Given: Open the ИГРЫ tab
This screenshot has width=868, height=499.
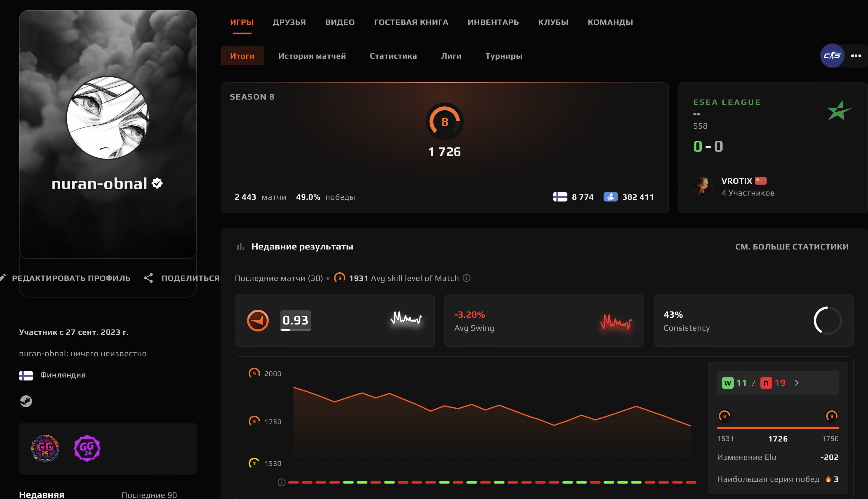Looking at the screenshot, I should tap(242, 22).
